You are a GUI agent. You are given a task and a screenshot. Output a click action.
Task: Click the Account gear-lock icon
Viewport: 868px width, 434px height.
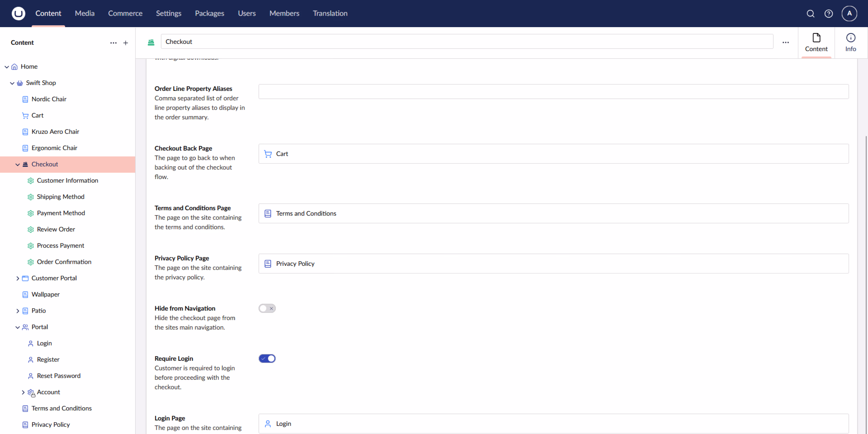point(31,393)
